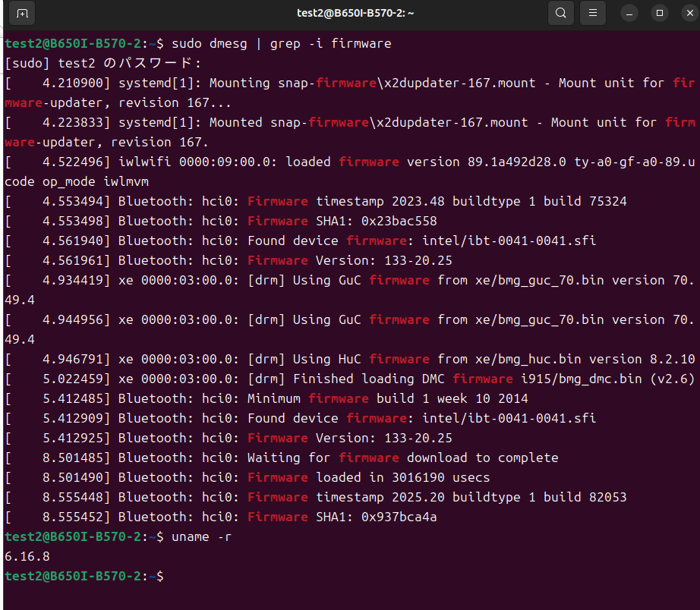Screen dimensions: 700x610
Task: Click the 'Firmware loaded in 3016190 usecs' line
Action: 248,477
